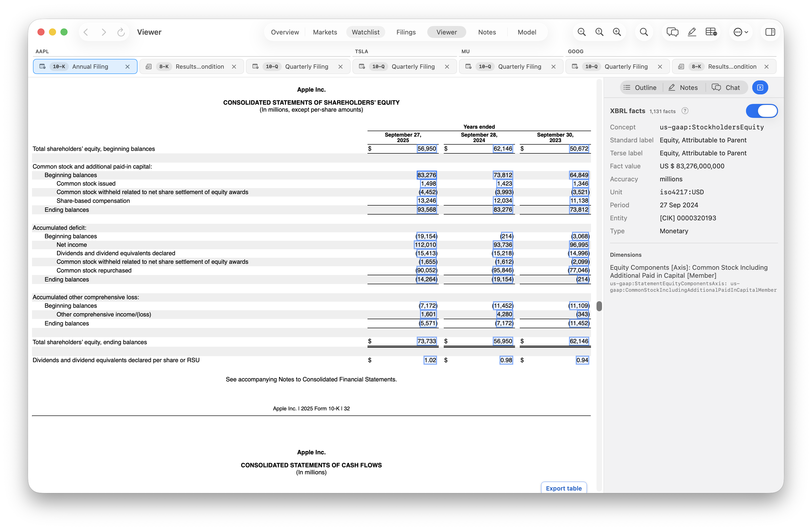Click the 93,568 ending balance for 2025
This screenshot has height=530, width=812.
(426, 210)
